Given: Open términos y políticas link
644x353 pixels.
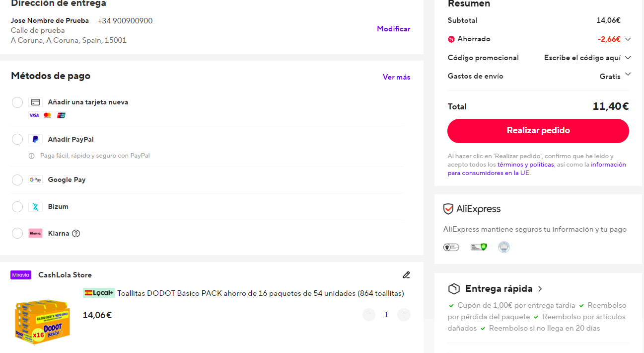Looking at the screenshot, I should [x=525, y=165].
